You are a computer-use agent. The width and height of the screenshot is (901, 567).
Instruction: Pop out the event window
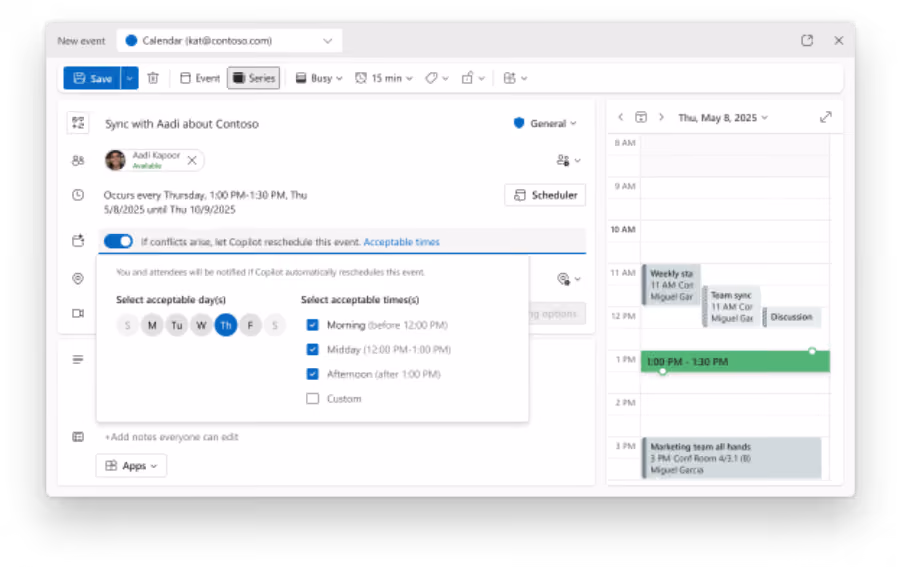807,40
